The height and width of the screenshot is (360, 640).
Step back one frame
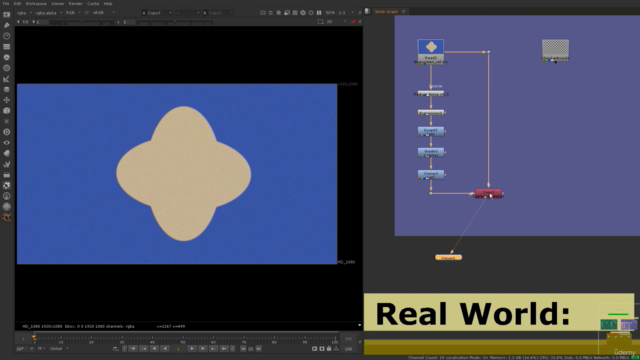pos(154,349)
